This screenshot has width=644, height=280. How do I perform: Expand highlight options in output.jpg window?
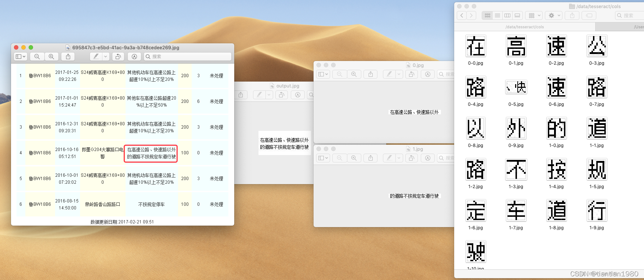pyautogui.click(x=269, y=95)
